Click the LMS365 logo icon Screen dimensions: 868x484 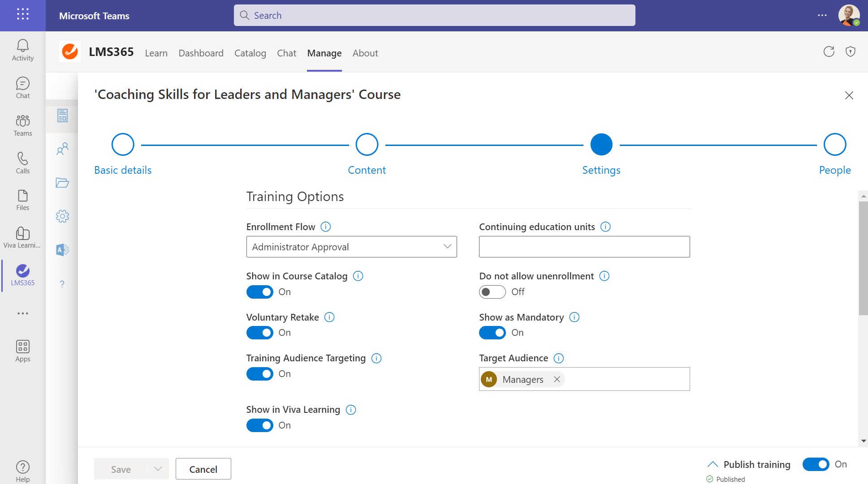point(70,52)
